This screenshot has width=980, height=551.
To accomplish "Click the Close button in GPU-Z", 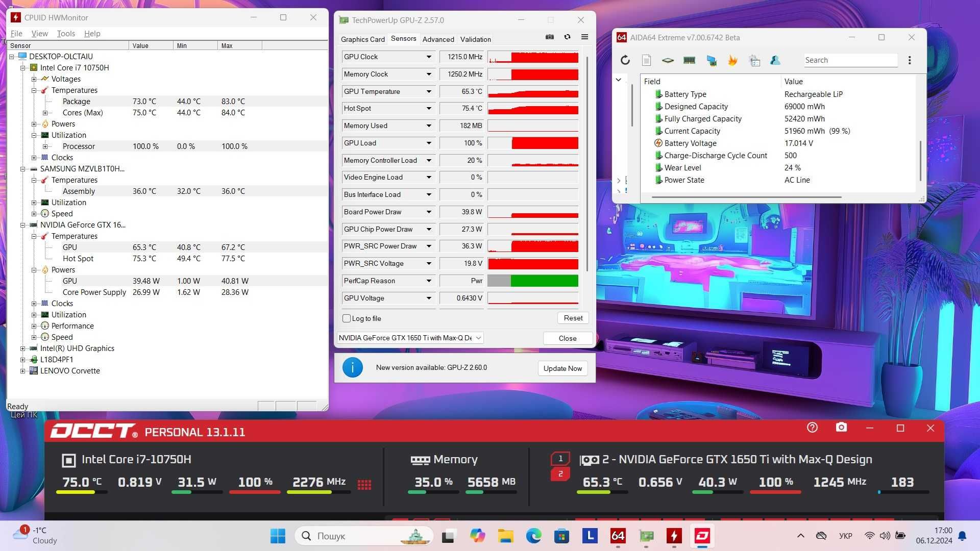I will (568, 338).
